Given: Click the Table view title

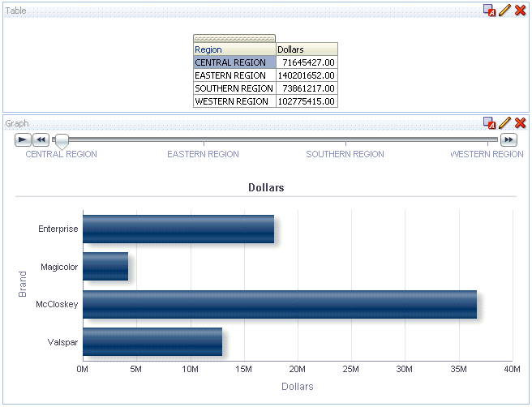Looking at the screenshot, I should tap(15, 11).
